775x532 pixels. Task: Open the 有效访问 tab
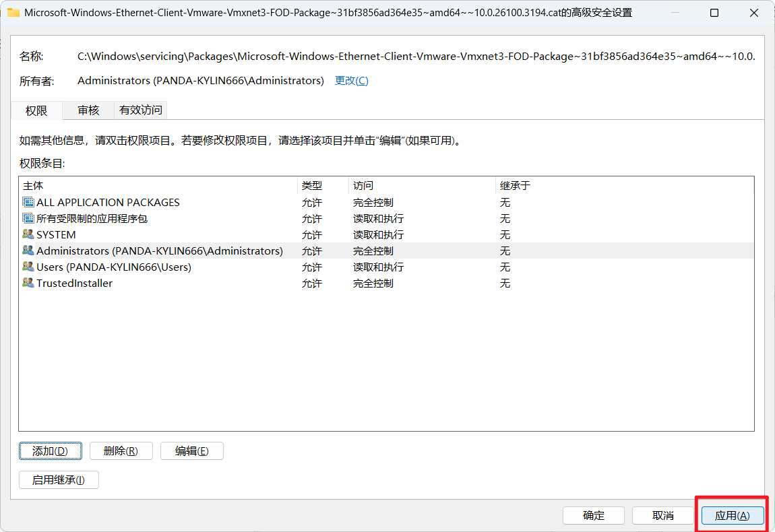click(x=141, y=110)
